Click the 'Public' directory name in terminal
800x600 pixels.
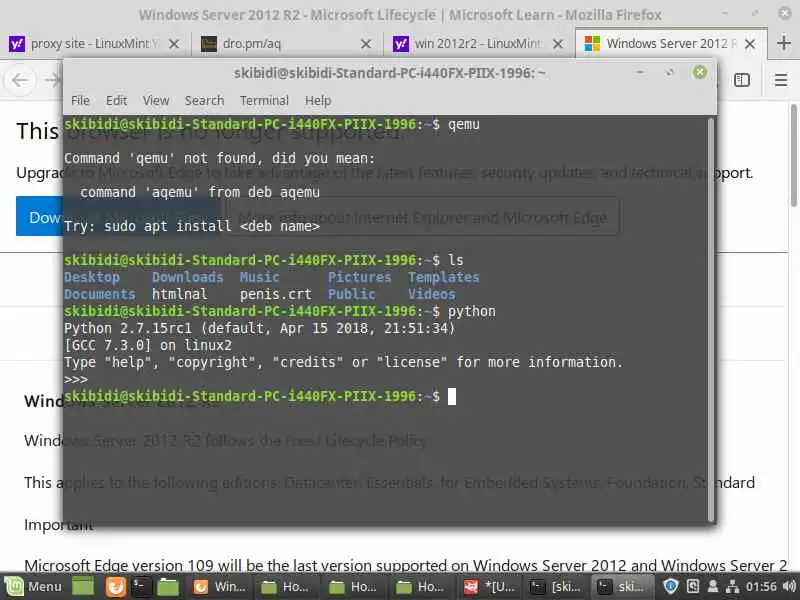pos(351,294)
